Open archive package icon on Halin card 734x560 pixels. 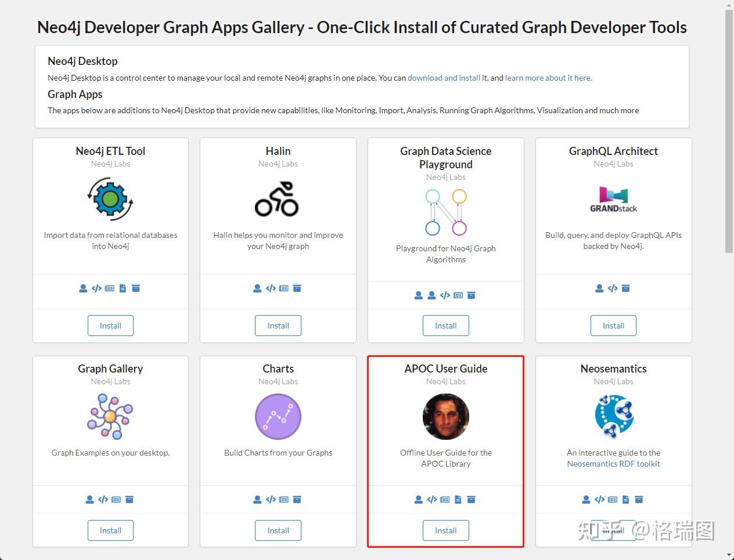297,288
